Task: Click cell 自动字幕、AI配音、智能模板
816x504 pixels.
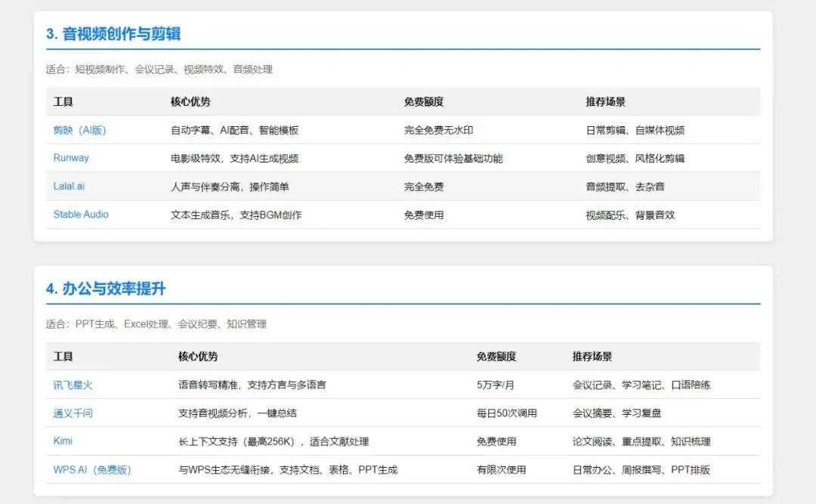Action: click(x=235, y=130)
